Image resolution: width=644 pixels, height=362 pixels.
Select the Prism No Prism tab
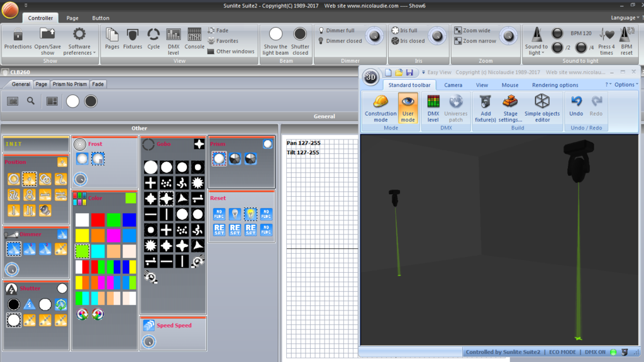click(x=69, y=84)
